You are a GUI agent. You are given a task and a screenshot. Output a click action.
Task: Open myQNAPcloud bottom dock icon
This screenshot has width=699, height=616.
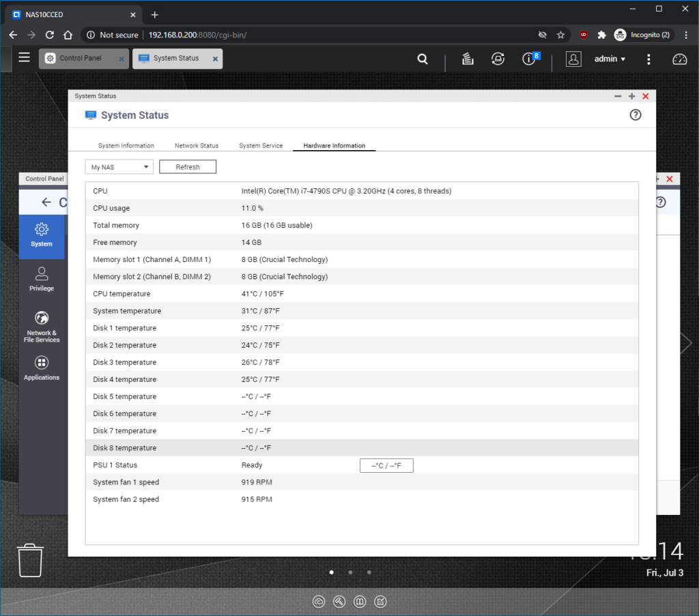pyautogui.click(x=319, y=602)
